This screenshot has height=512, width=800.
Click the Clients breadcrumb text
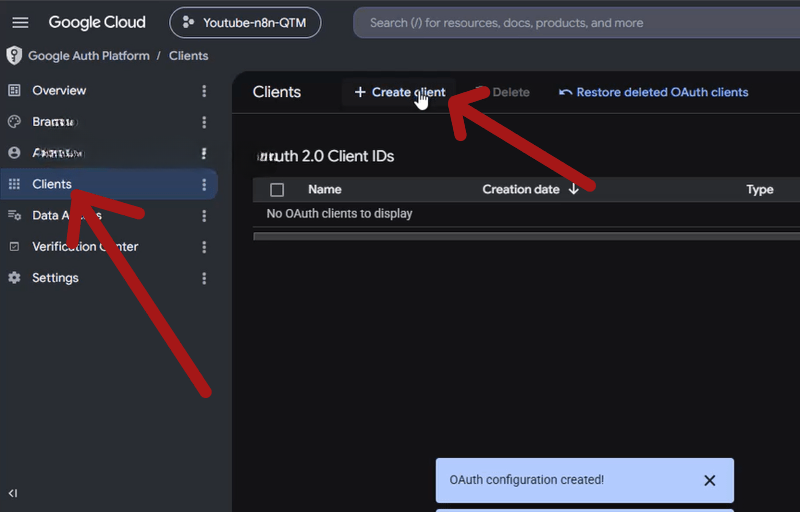[x=189, y=56]
